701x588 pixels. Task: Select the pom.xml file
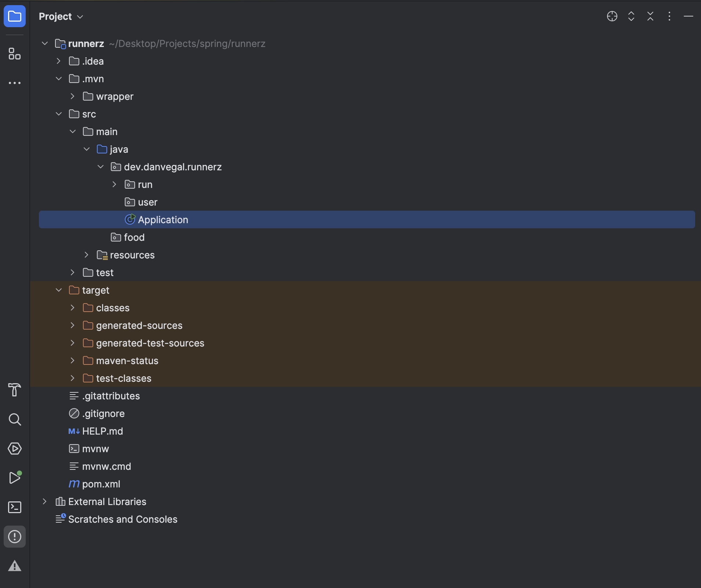(x=101, y=484)
